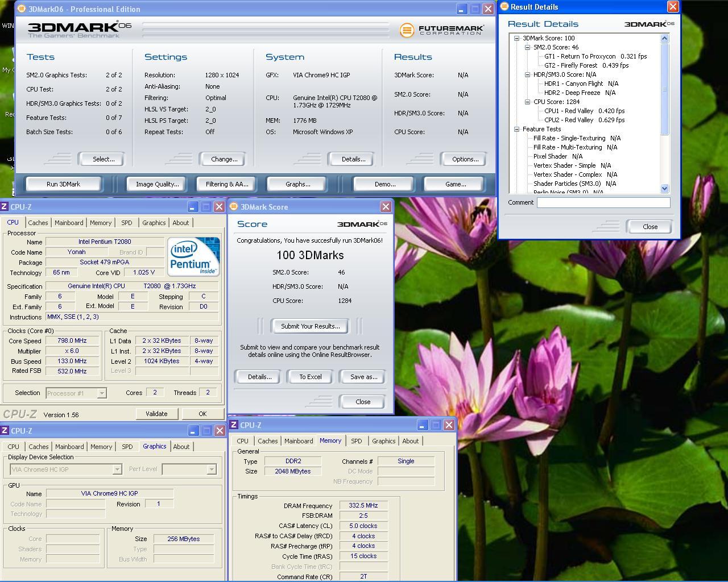Launch the Demo mode

[385, 184]
